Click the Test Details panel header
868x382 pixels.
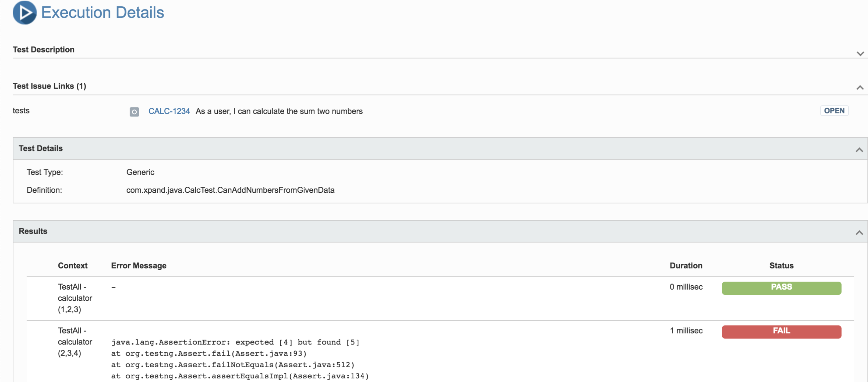(440, 148)
